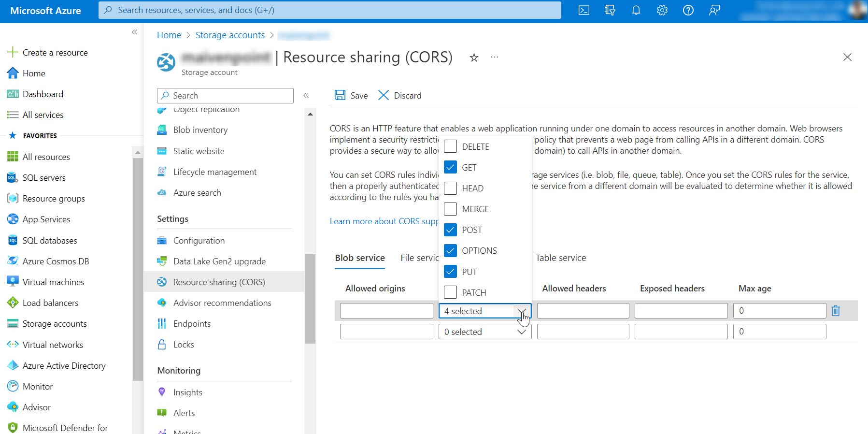Open the more options ellipsis near title
Image resolution: width=868 pixels, height=434 pixels.
click(494, 57)
